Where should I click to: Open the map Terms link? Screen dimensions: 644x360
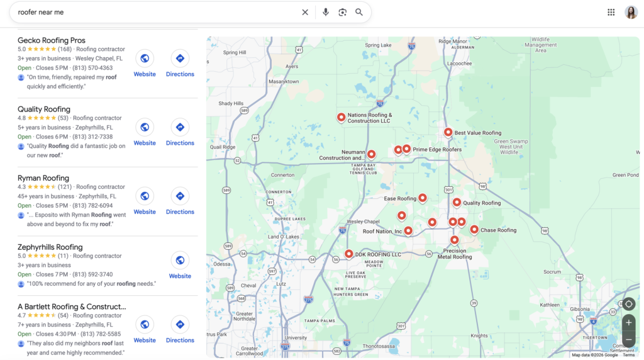[x=628, y=355]
